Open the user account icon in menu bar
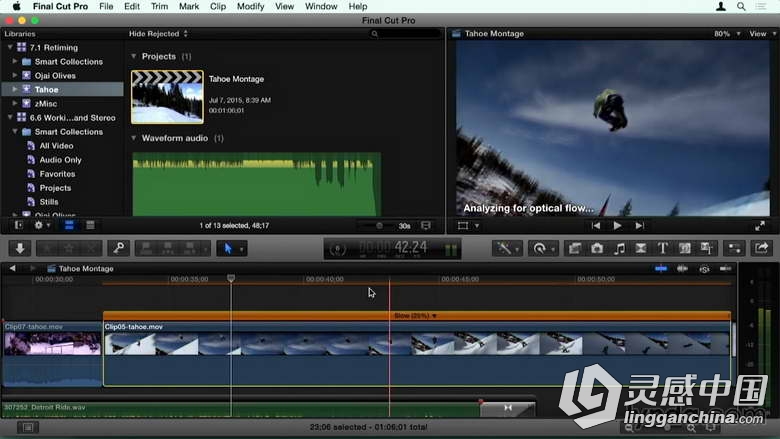The image size is (780, 439). click(x=720, y=6)
